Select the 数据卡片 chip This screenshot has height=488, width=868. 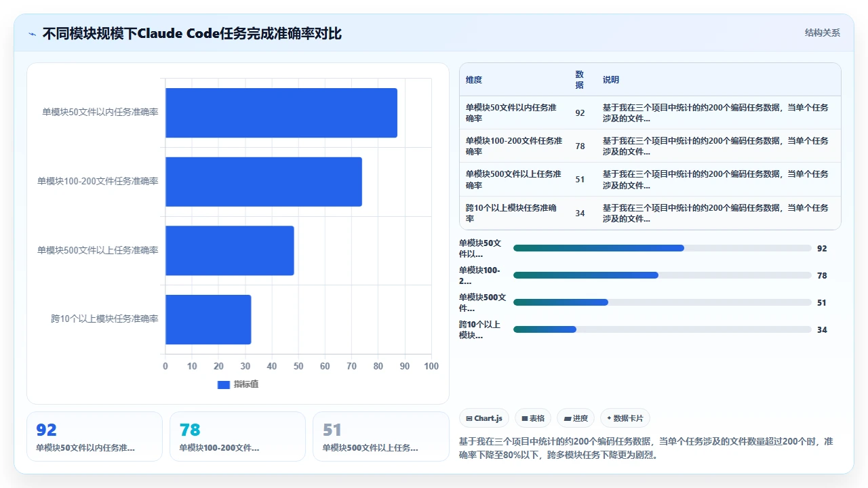[x=625, y=418]
